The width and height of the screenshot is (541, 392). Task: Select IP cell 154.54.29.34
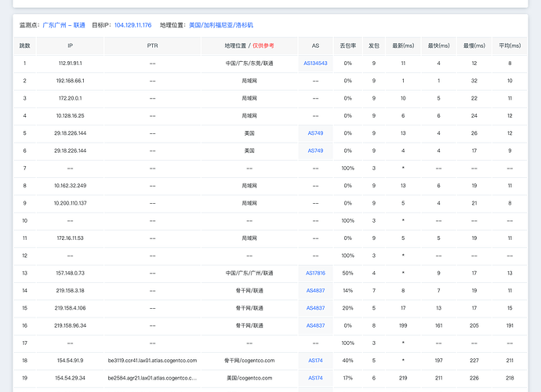tap(70, 378)
